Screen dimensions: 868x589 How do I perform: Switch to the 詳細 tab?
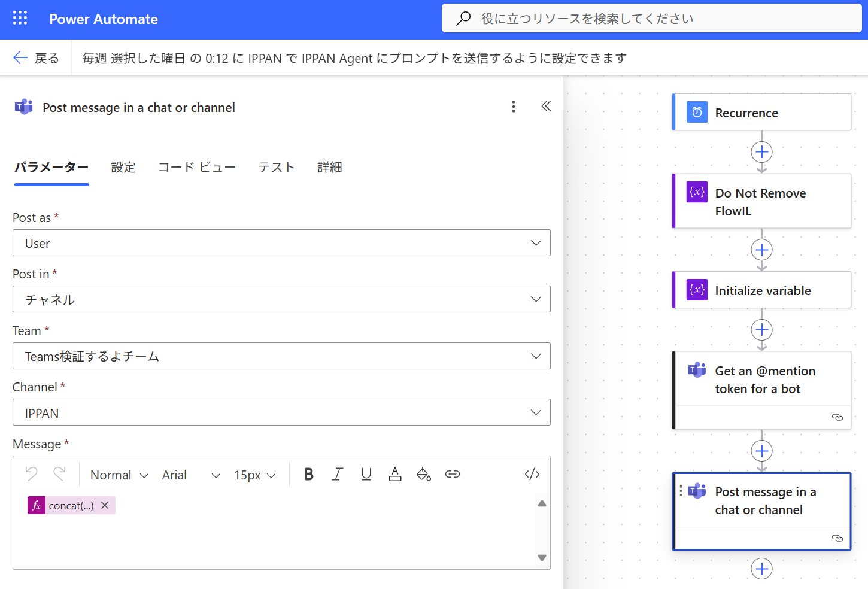click(330, 167)
